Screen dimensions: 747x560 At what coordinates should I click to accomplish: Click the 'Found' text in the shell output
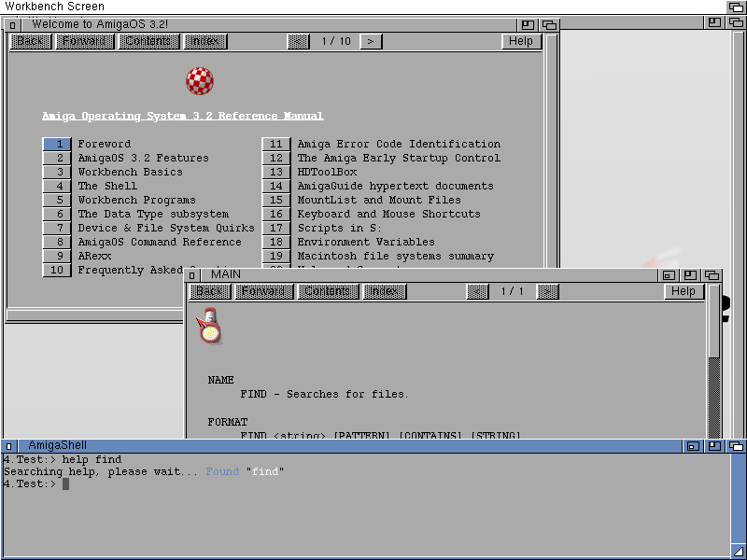[x=222, y=471]
